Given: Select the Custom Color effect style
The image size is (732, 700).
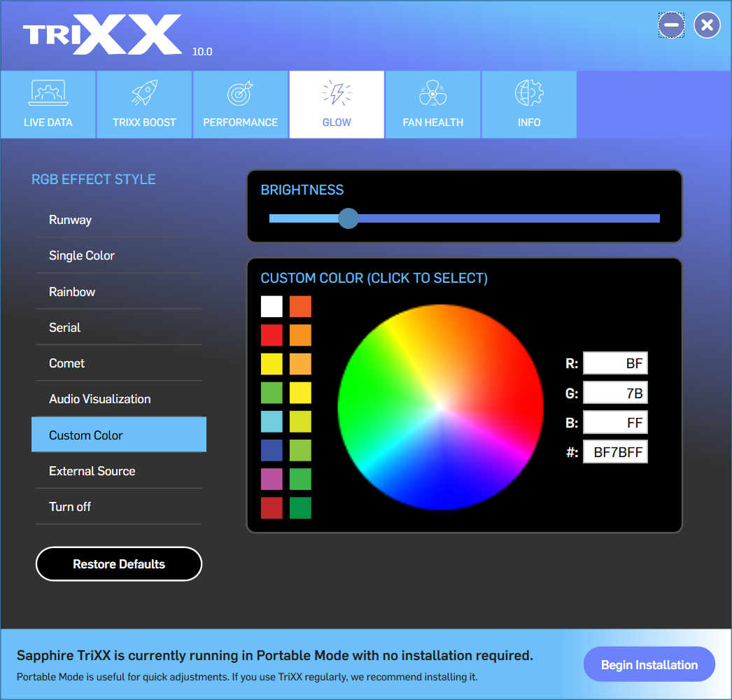Looking at the screenshot, I should coord(119,435).
